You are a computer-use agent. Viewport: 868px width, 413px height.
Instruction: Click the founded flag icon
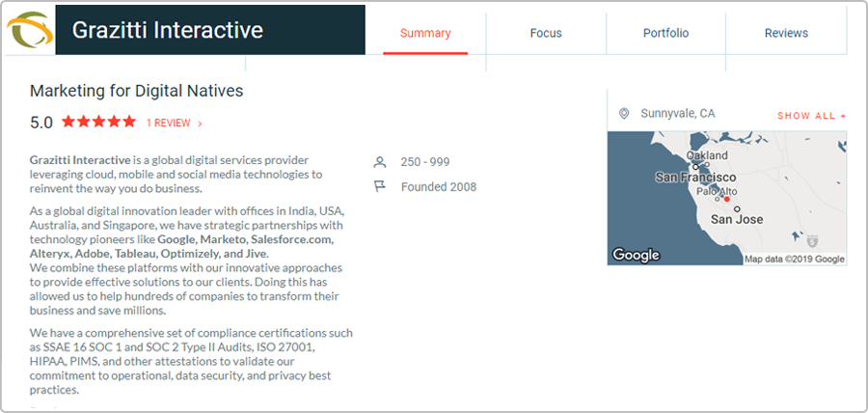tap(380, 187)
